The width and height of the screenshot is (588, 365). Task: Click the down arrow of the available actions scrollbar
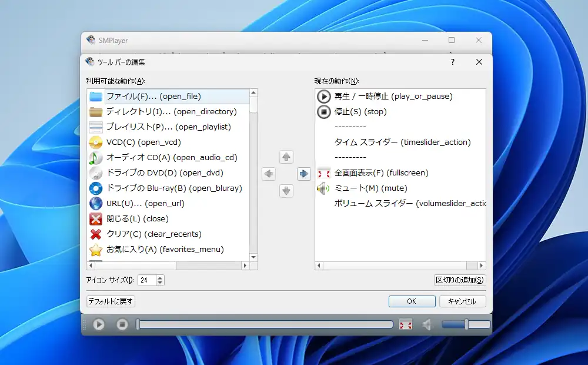(x=253, y=257)
